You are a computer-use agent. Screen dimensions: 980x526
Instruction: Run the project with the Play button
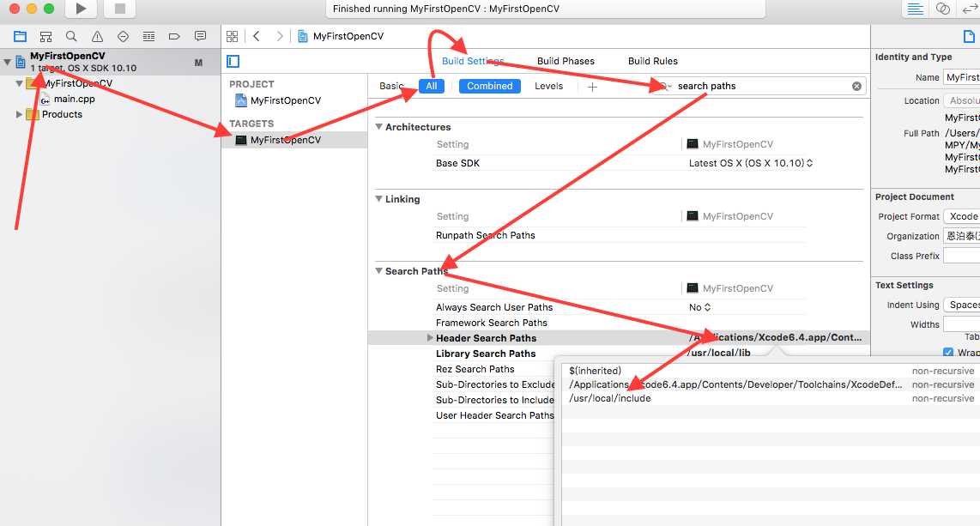click(81, 9)
